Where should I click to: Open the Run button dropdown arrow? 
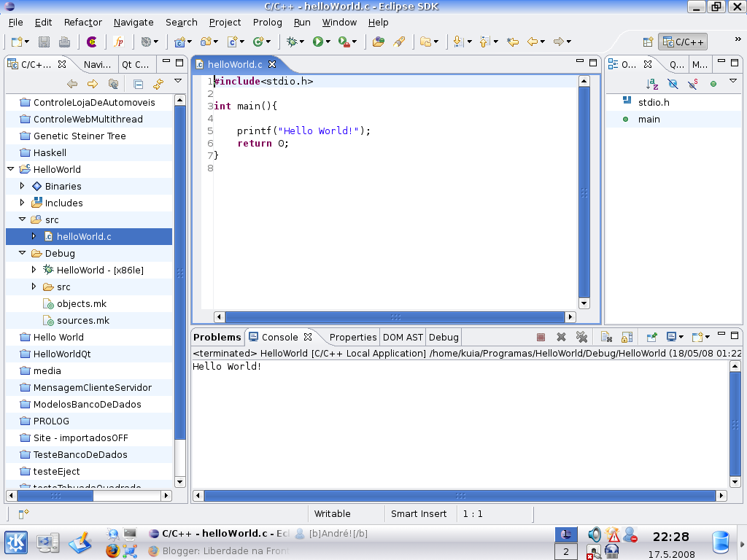point(328,42)
